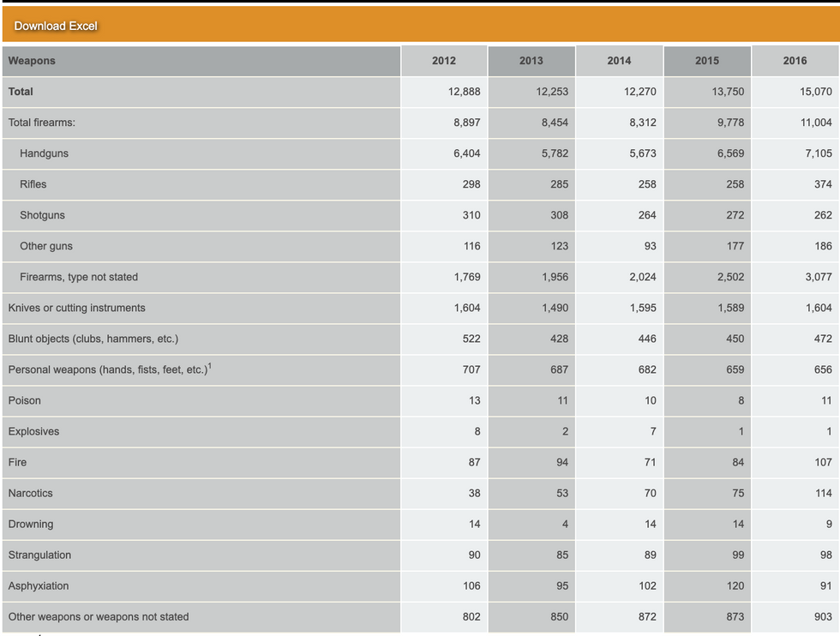Select Narcotics 2016 value 114
840x636 pixels.
coord(824,494)
